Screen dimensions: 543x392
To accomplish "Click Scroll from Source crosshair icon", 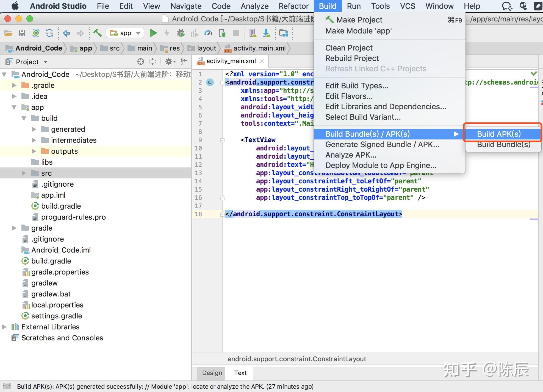I will (x=140, y=62).
